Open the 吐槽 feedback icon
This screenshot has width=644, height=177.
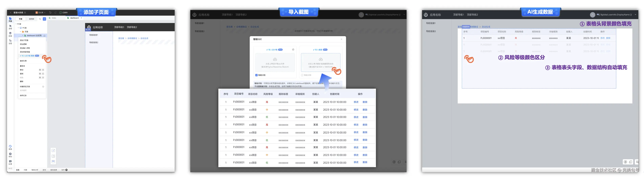[x=10, y=162]
